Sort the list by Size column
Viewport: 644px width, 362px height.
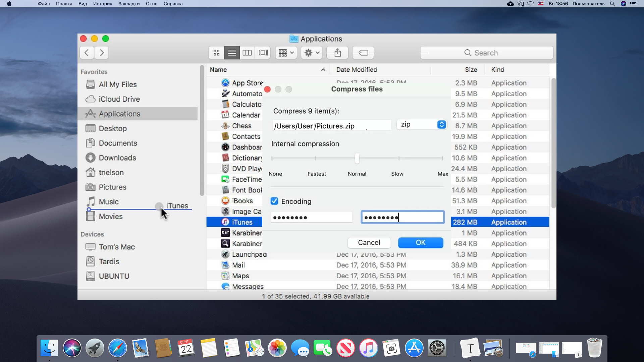[x=471, y=70]
